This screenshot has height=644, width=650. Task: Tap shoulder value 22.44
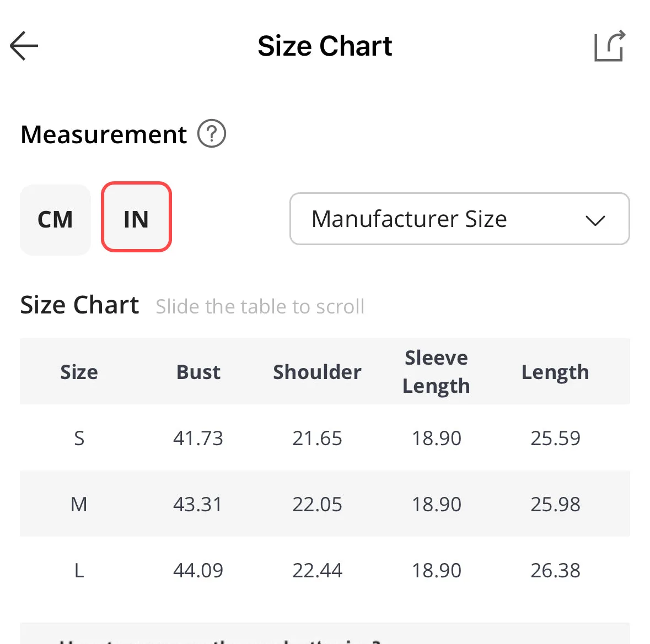pyautogui.click(x=317, y=571)
